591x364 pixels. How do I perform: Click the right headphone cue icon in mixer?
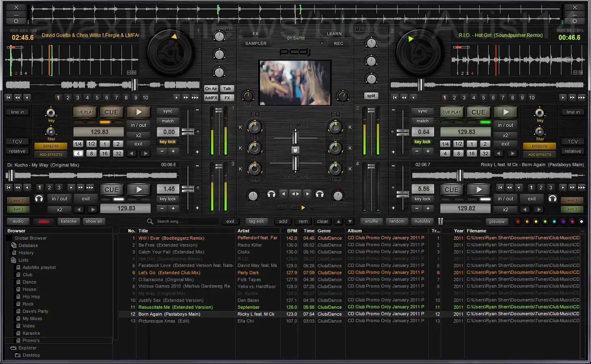coord(320,194)
